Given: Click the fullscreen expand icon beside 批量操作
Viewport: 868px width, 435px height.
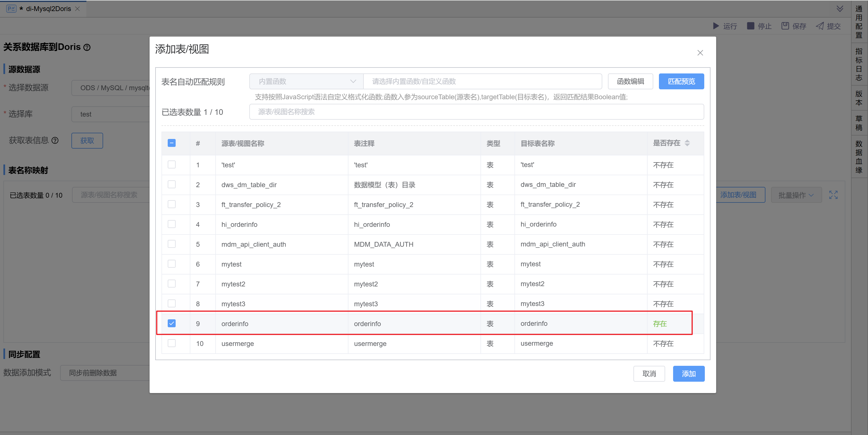Looking at the screenshot, I should 833,195.
